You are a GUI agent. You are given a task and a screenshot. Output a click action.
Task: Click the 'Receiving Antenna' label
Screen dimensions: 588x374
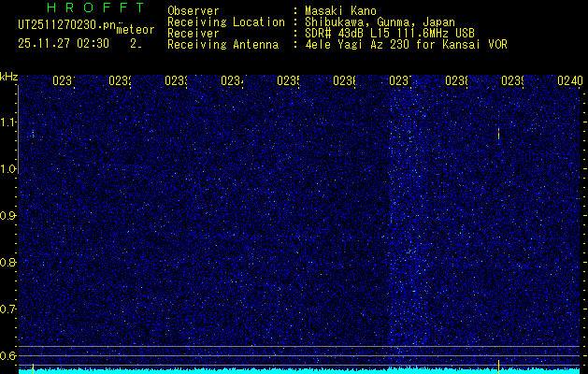222,45
